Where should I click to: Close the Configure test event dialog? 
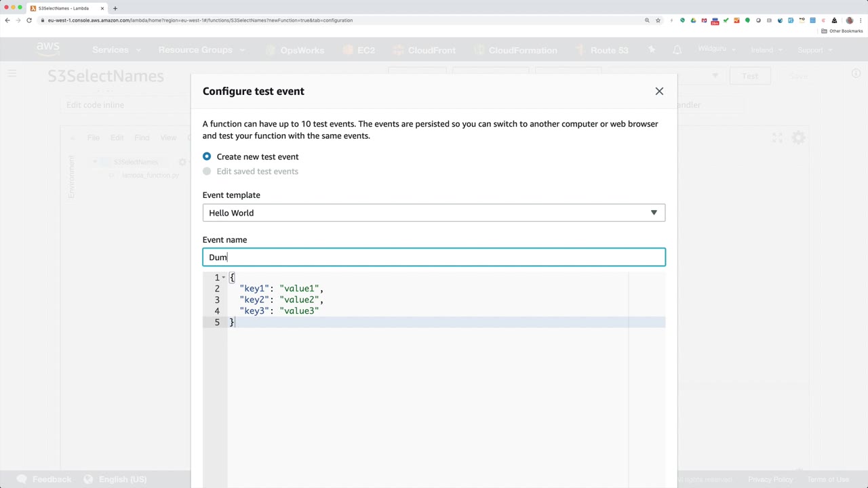coord(659,91)
